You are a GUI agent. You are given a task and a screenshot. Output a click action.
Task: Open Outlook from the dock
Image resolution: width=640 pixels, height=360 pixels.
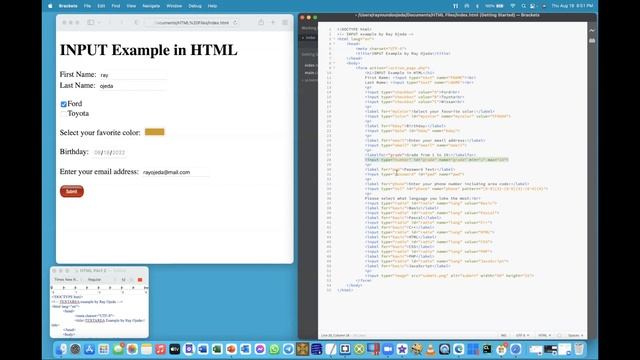[245, 349]
